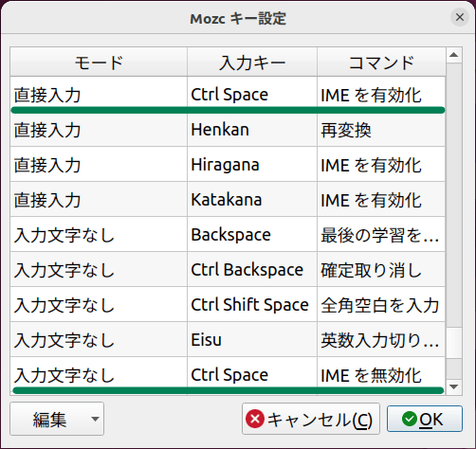
Task: Select the 全角空白を入力 command cell
Action: pos(381,304)
